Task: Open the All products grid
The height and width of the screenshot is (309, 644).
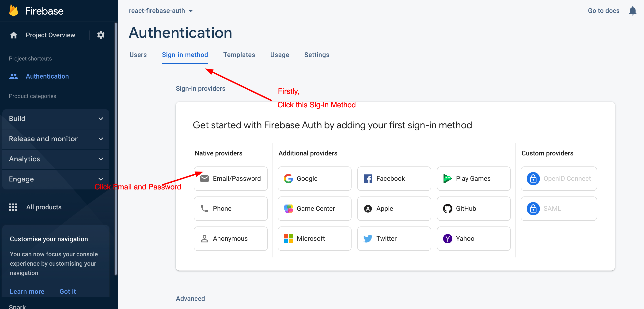Action: click(x=13, y=207)
